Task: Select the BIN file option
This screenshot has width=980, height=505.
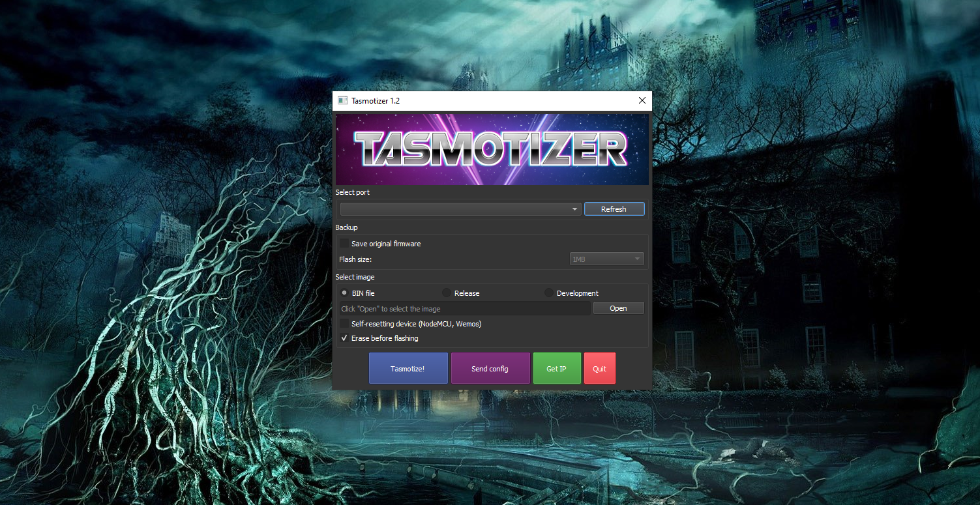Action: click(x=344, y=293)
